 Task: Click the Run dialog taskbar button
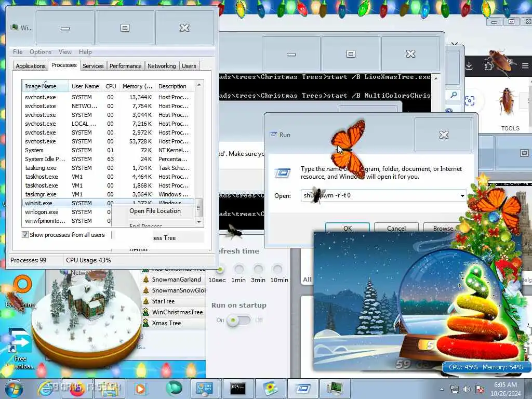303,389
